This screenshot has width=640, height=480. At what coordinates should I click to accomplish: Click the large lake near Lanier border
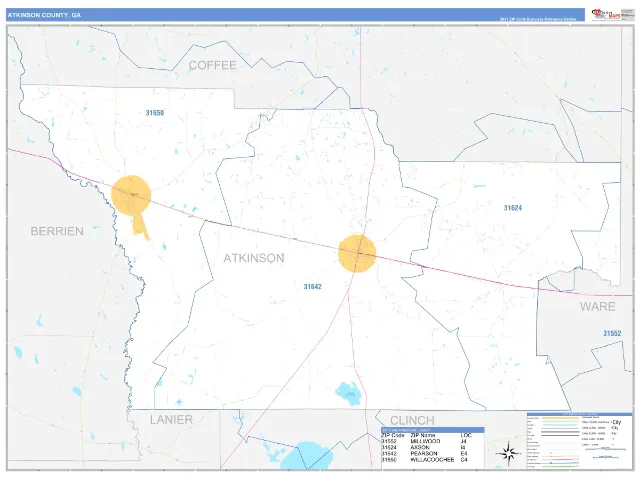[x=307, y=455]
